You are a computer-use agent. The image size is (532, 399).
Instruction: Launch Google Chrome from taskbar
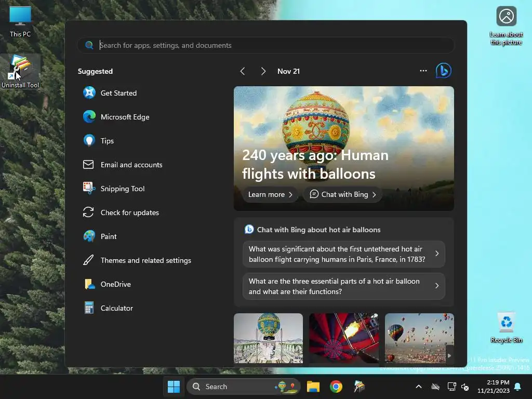(336, 387)
